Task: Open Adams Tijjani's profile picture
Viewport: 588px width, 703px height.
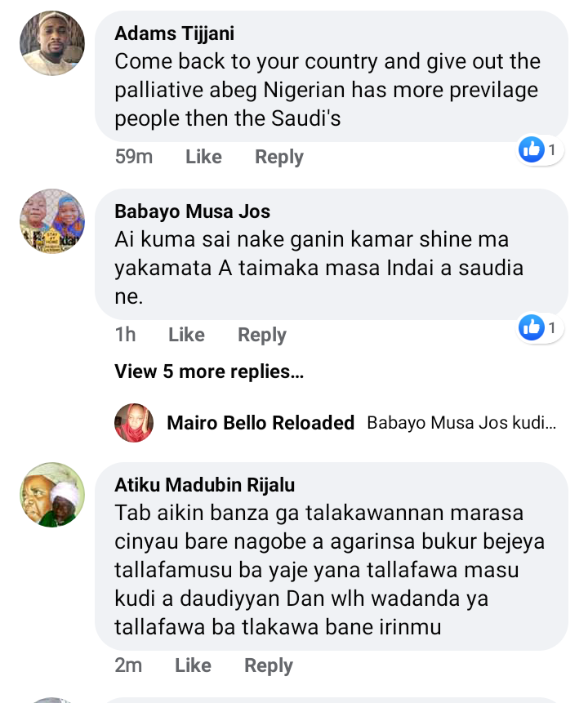Action: [52, 43]
